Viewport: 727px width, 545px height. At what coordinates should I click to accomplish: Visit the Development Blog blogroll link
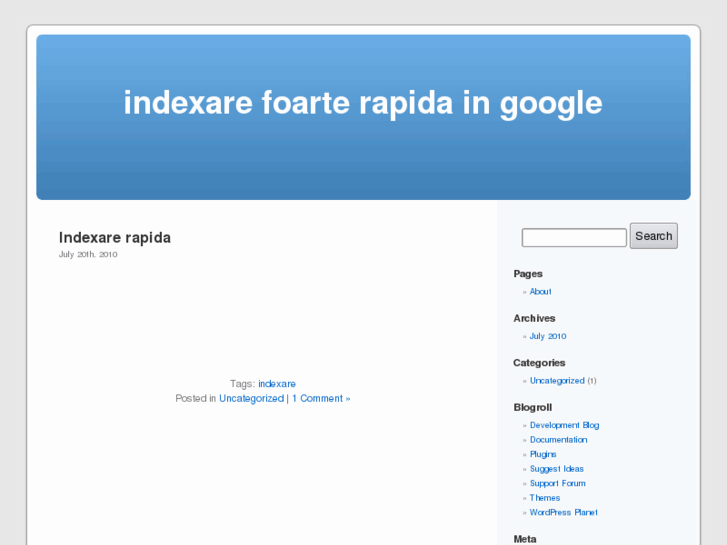(564, 425)
